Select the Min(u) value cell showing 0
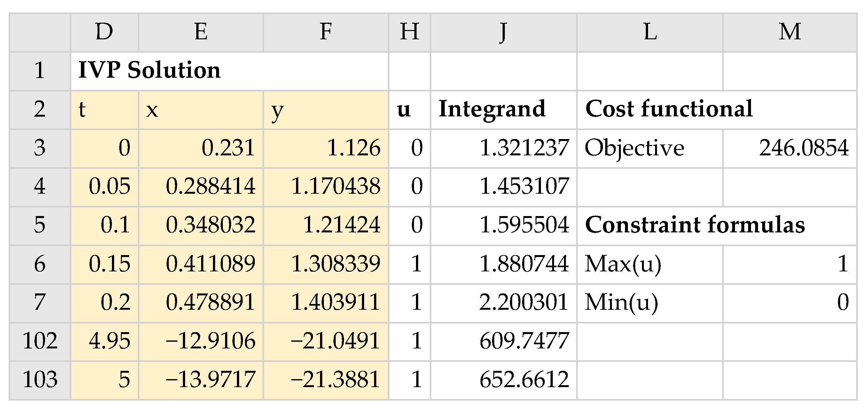This screenshot has height=413, width=868. [789, 302]
